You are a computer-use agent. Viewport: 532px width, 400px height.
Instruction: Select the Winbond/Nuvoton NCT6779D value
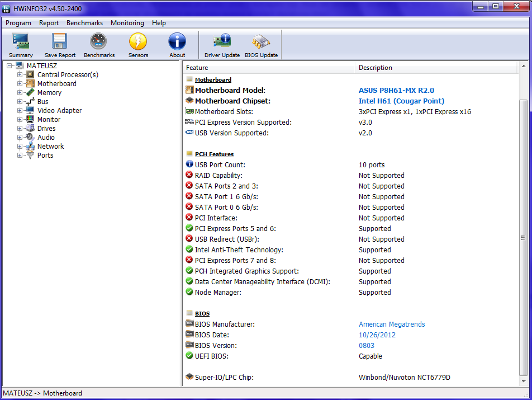point(405,377)
